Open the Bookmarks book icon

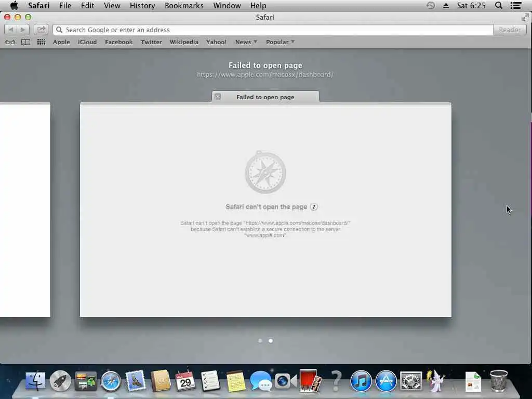(x=26, y=42)
